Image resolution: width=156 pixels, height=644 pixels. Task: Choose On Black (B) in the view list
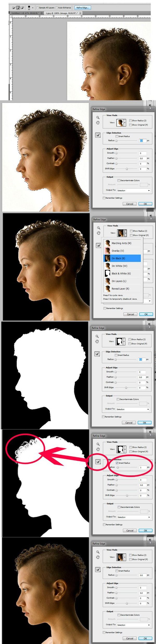click(122, 258)
